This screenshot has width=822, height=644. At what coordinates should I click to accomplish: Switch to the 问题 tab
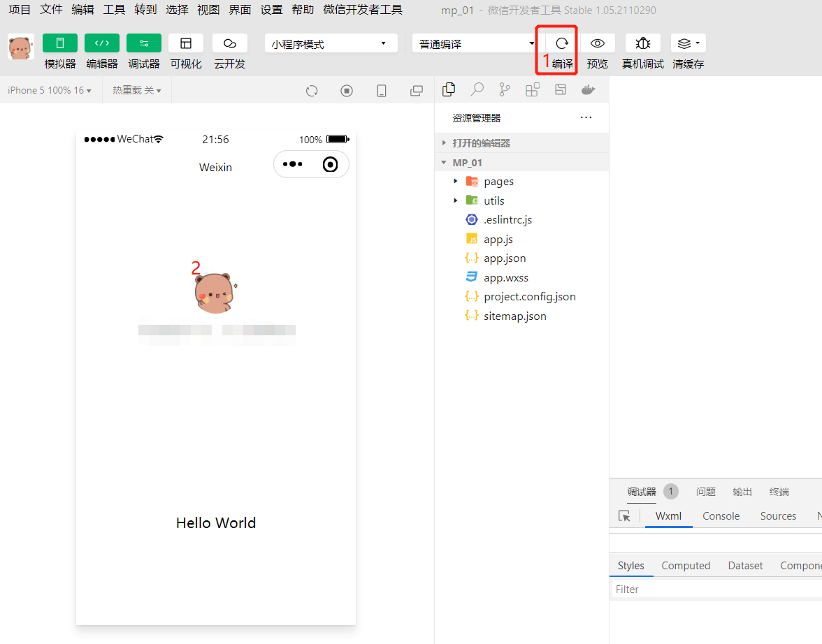(706, 492)
